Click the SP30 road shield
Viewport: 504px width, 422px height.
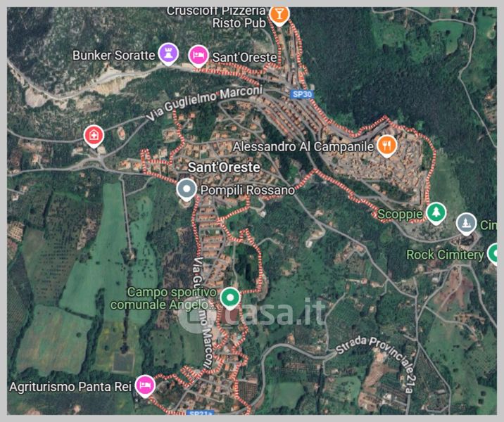pos(302,94)
